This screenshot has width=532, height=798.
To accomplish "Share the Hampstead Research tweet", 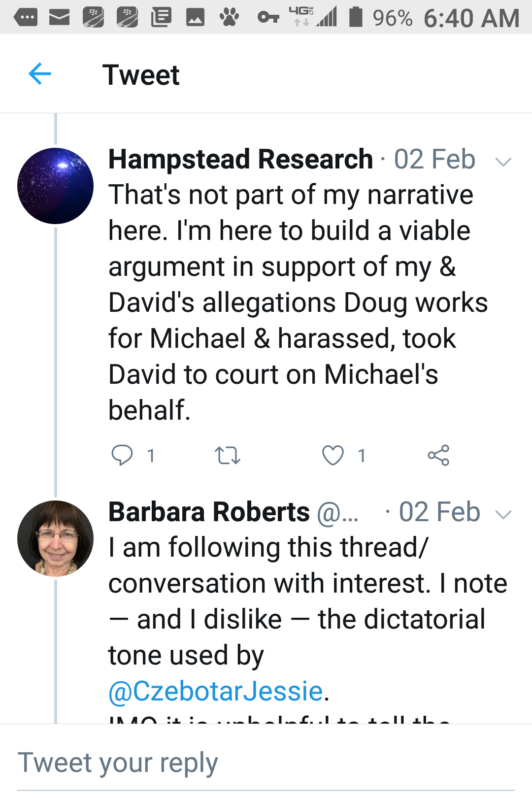I will coord(438,455).
